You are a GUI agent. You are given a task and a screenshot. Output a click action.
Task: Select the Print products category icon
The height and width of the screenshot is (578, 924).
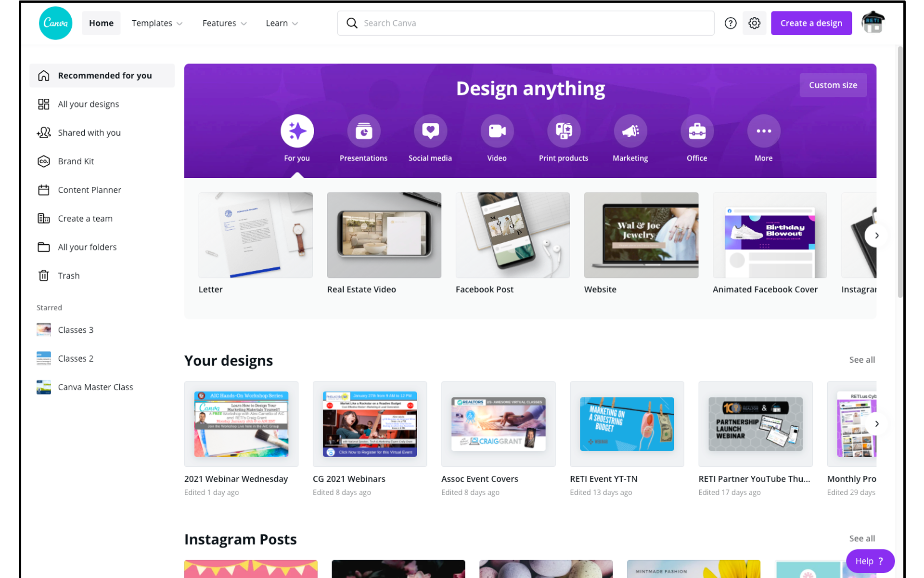click(564, 131)
